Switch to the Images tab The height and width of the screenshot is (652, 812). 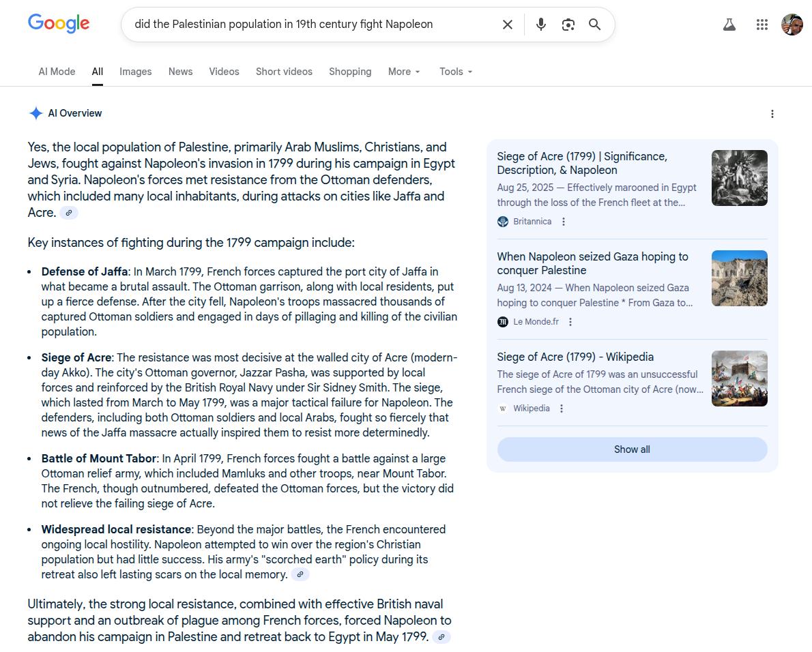coord(135,72)
